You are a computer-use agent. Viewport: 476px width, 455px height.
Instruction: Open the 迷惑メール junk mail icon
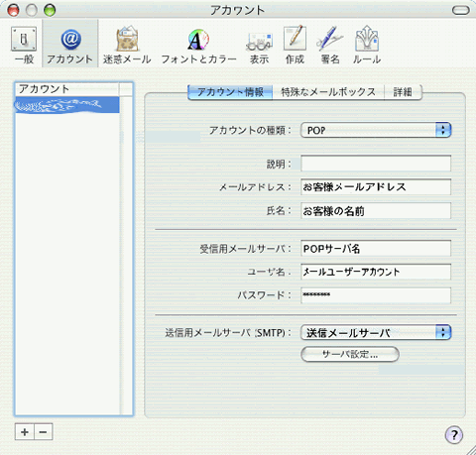127,45
